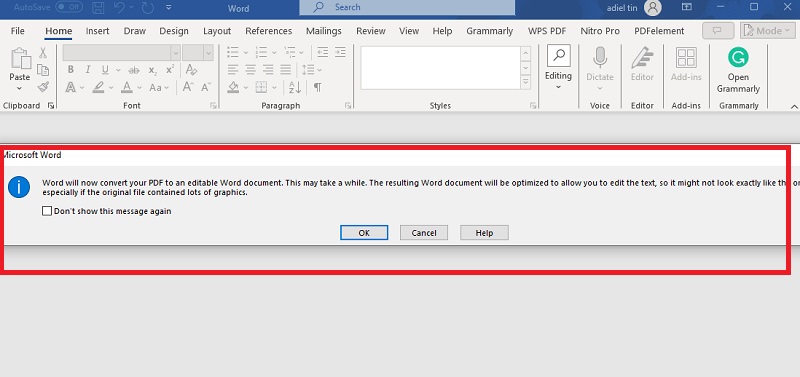Viewport: 800px width, 377px height.
Task: Switch to the Layout tab
Action: click(217, 31)
